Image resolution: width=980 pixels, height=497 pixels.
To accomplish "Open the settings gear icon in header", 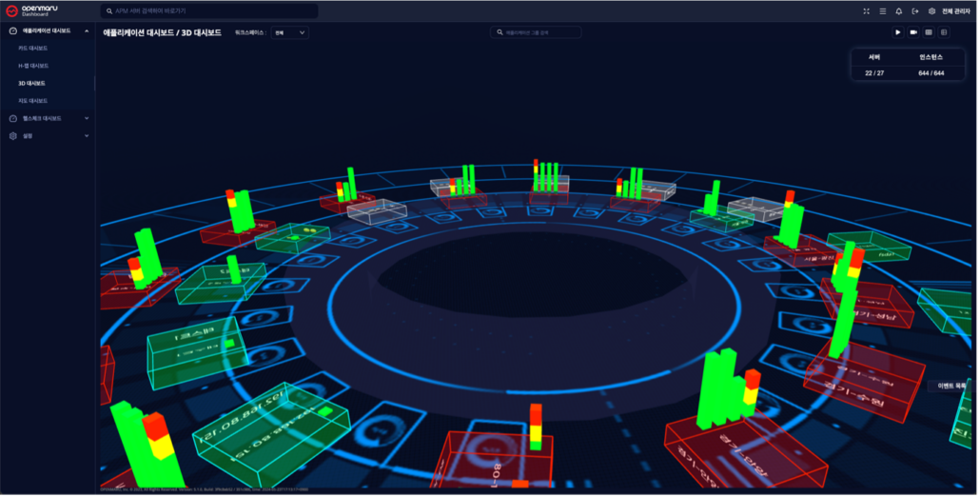I will click(931, 11).
